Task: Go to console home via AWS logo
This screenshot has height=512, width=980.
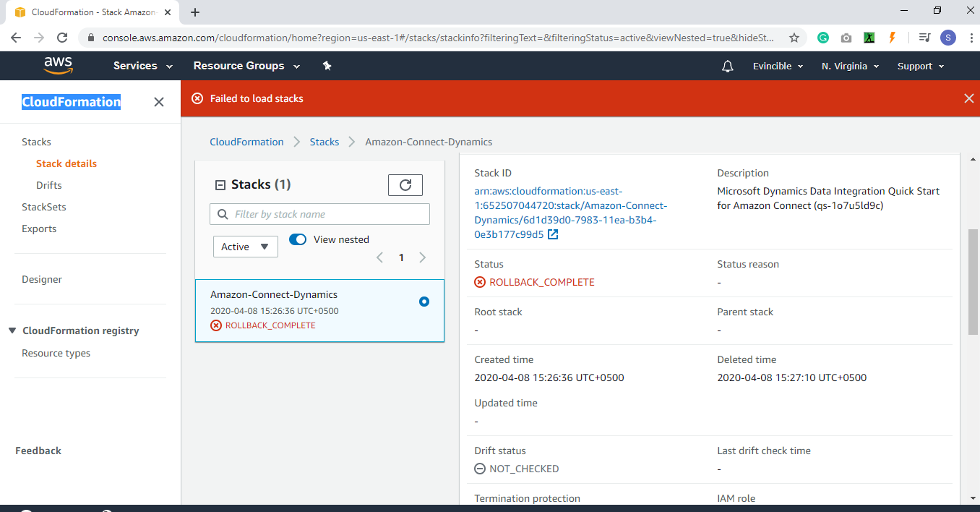Action: point(58,66)
